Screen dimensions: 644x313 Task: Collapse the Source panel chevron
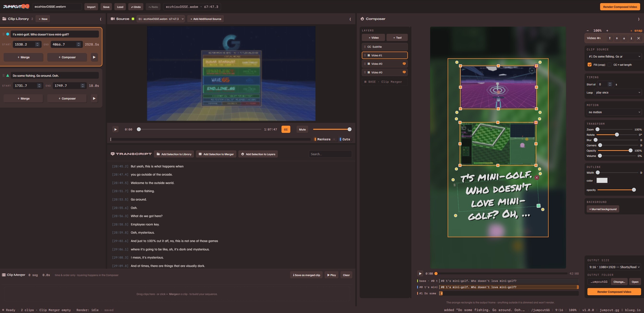[350, 19]
